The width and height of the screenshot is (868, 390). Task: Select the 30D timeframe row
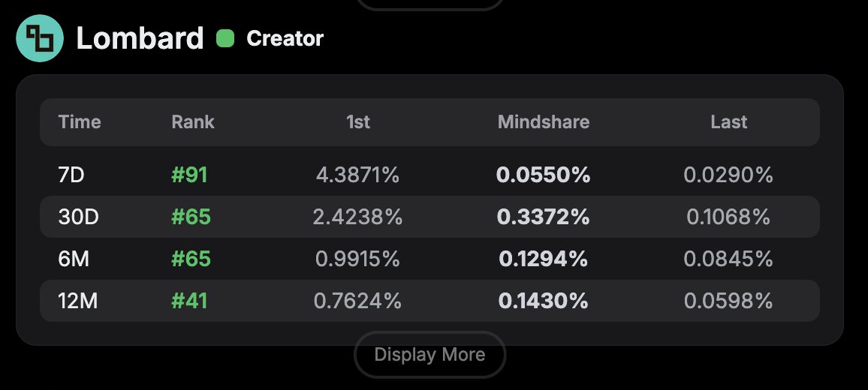(429, 217)
